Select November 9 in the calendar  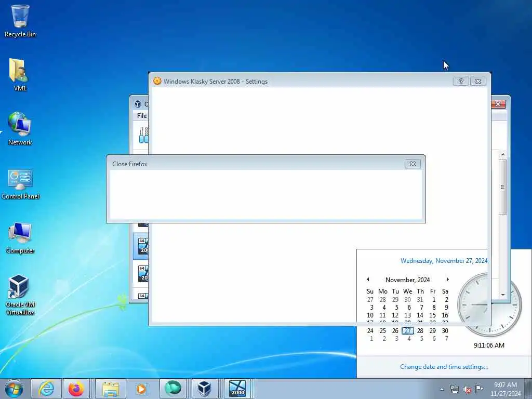(446, 308)
